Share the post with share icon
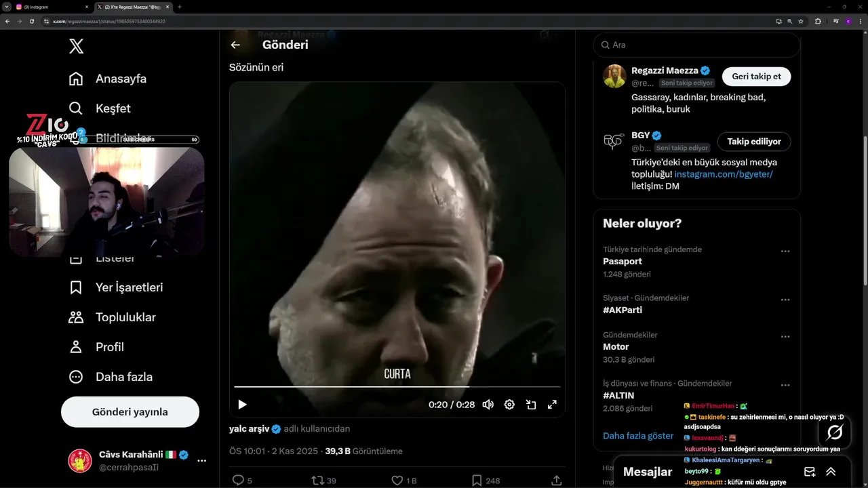The height and width of the screenshot is (488, 868). point(556,480)
